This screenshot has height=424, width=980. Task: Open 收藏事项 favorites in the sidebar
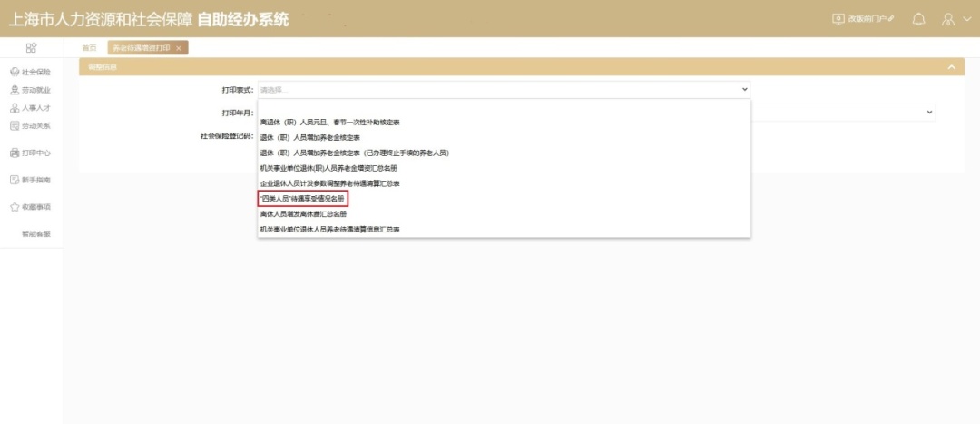(x=31, y=207)
